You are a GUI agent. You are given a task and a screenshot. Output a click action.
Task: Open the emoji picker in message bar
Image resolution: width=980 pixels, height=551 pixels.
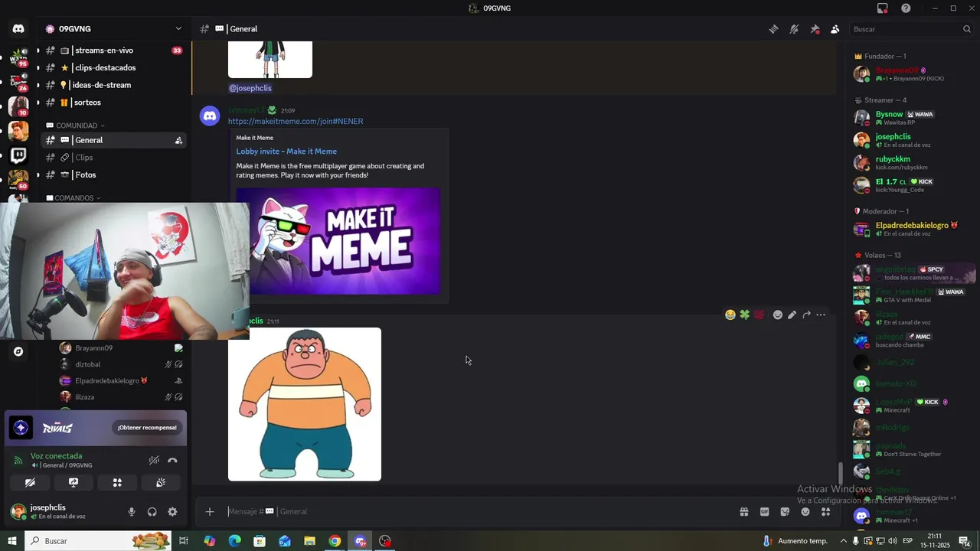(805, 512)
